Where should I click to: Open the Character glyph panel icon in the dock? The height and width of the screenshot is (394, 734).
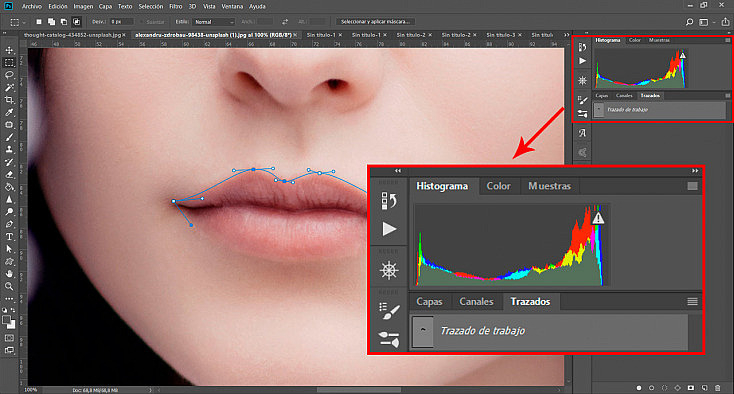(x=582, y=133)
